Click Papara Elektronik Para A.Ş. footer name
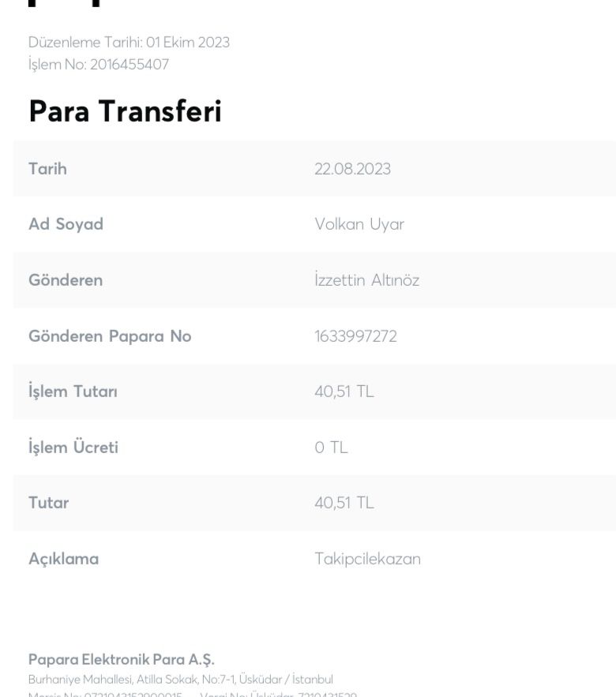Image resolution: width=616 pixels, height=697 pixels. (x=122, y=660)
